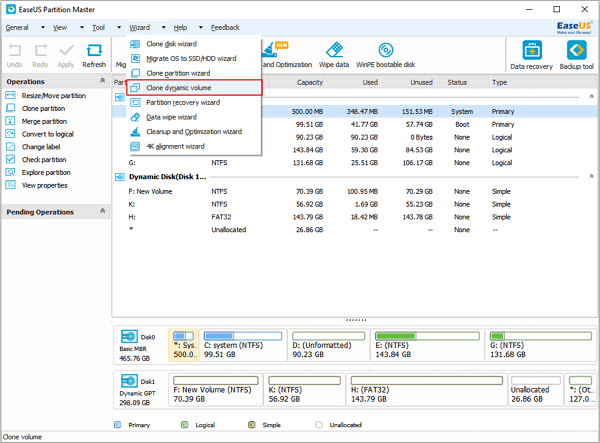Click the Explore partition operation icon
The image size is (600, 443).
tap(10, 172)
